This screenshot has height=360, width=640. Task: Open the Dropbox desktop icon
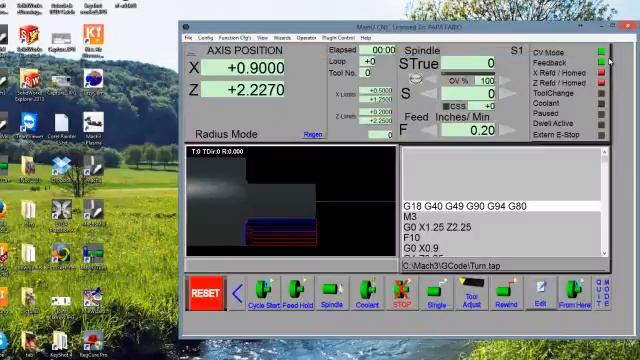61,169
